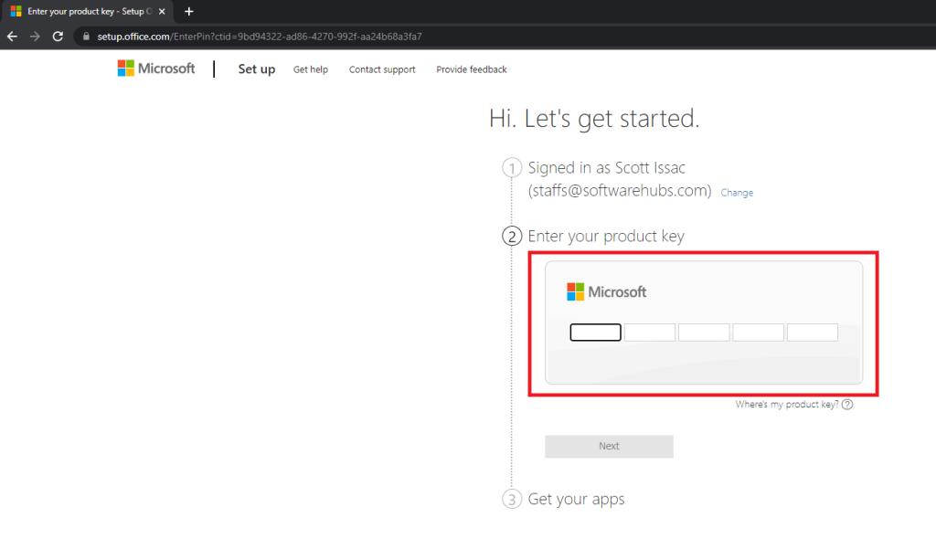The width and height of the screenshot is (936, 560).
Task: Click the Microsoft logo on the key card
Action: coord(607,291)
